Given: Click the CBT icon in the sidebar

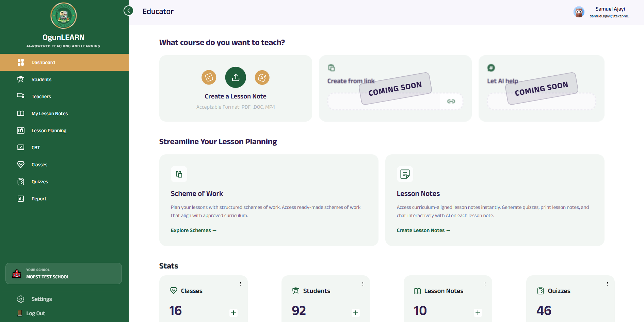Looking at the screenshot, I should (21, 147).
